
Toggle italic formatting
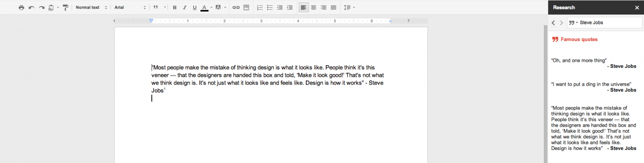point(185,8)
